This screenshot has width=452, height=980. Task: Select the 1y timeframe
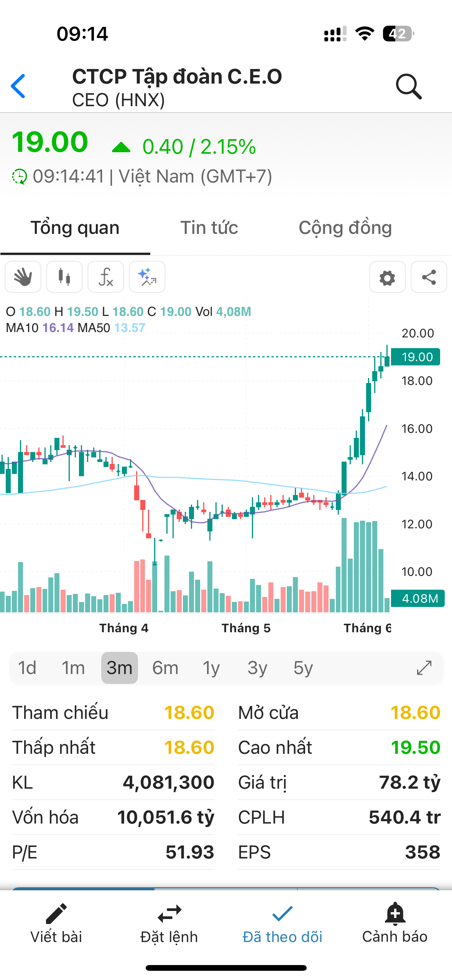click(211, 668)
